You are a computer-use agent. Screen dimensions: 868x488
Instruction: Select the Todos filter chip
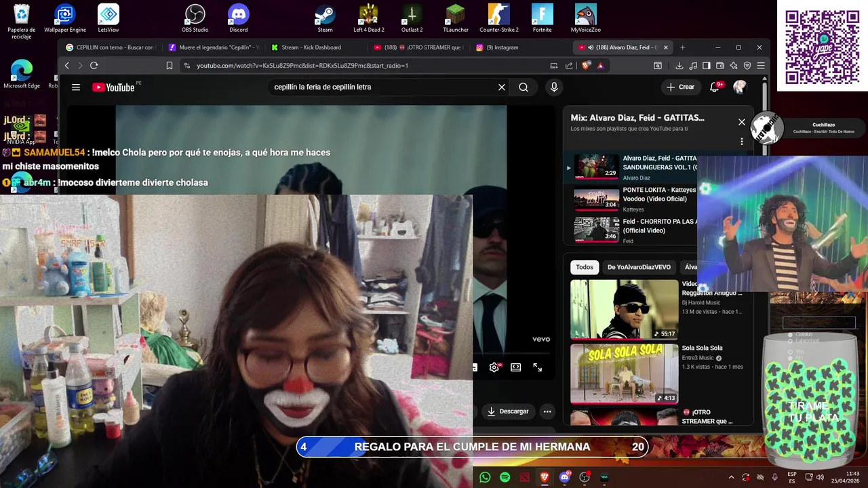(x=585, y=267)
